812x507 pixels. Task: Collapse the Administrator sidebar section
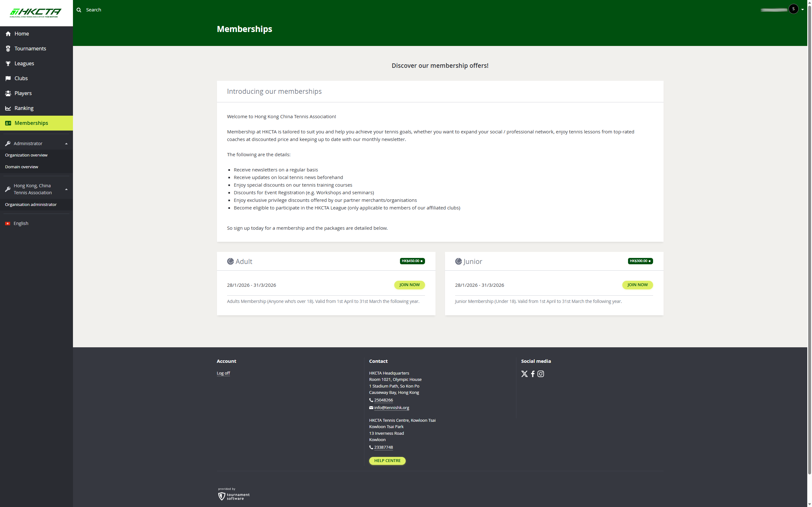point(66,144)
